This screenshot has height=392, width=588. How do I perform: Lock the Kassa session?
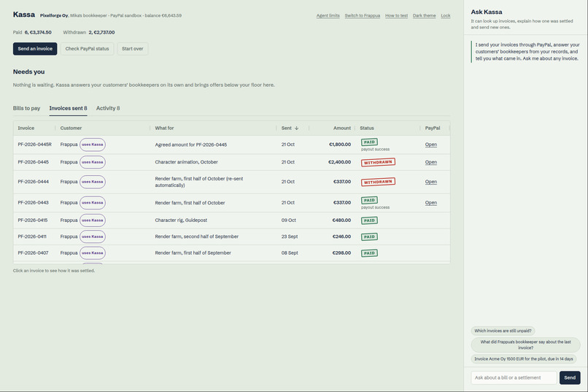(446, 16)
